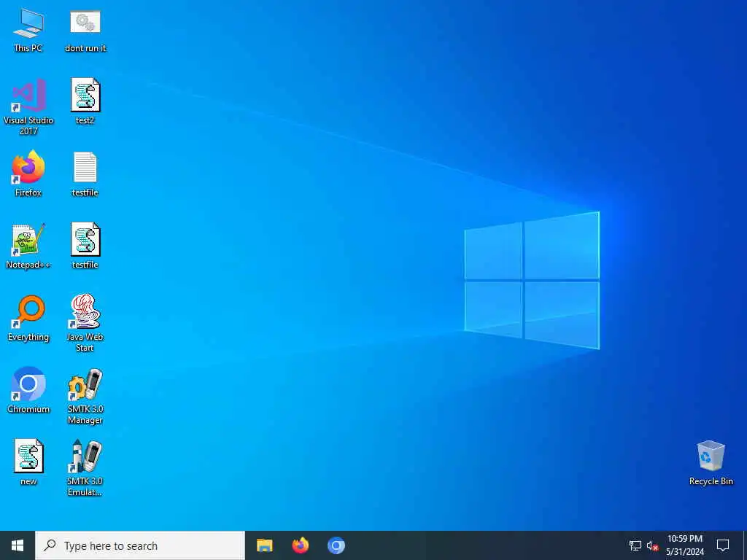The height and width of the screenshot is (560, 747).
Task: Click the search magnifier in taskbar
Action: (50, 545)
